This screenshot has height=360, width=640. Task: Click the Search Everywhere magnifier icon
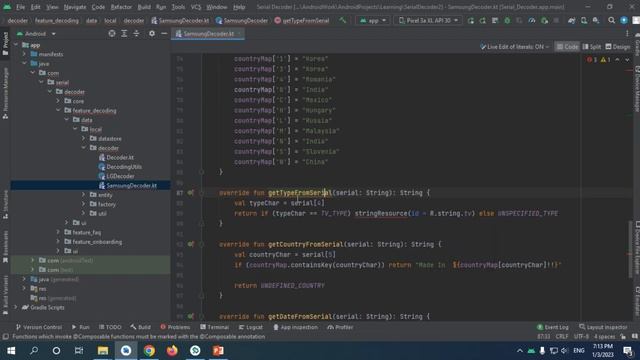611,20
